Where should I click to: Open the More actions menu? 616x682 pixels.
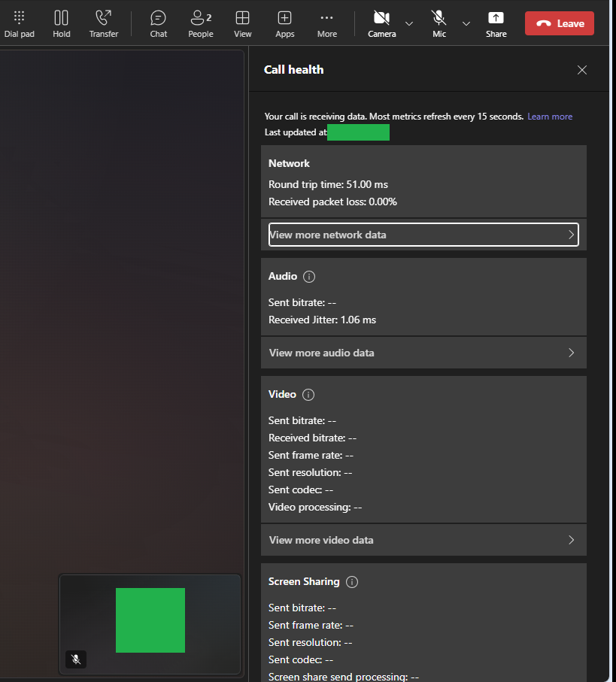pyautogui.click(x=326, y=24)
